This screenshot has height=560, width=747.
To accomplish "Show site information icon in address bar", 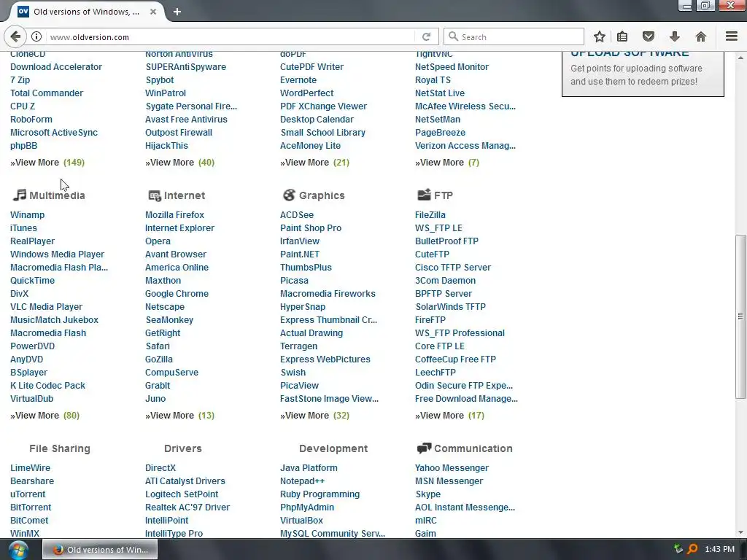I will point(36,36).
